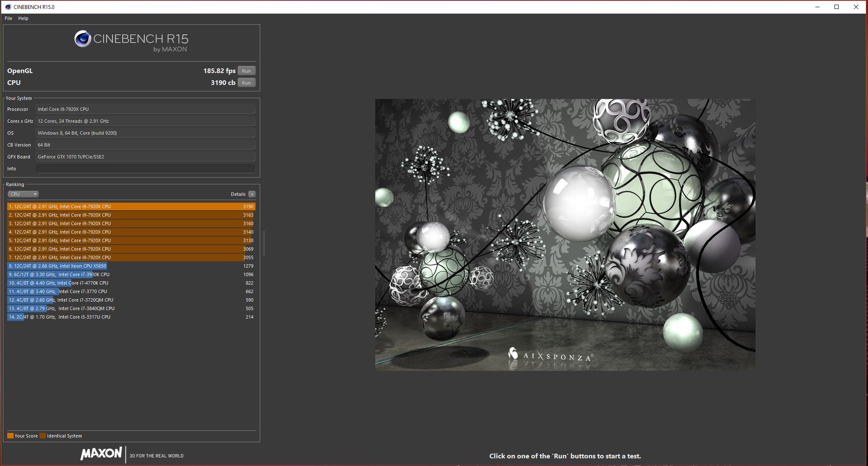Click the Details label in ranking panel
The height and width of the screenshot is (466, 868).
[238, 194]
